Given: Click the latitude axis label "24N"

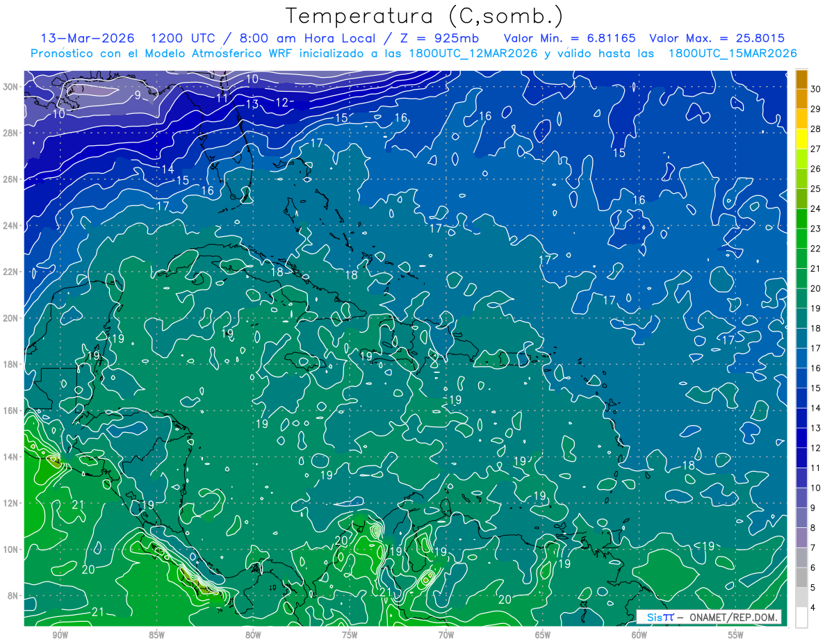Looking at the screenshot, I should point(12,225).
